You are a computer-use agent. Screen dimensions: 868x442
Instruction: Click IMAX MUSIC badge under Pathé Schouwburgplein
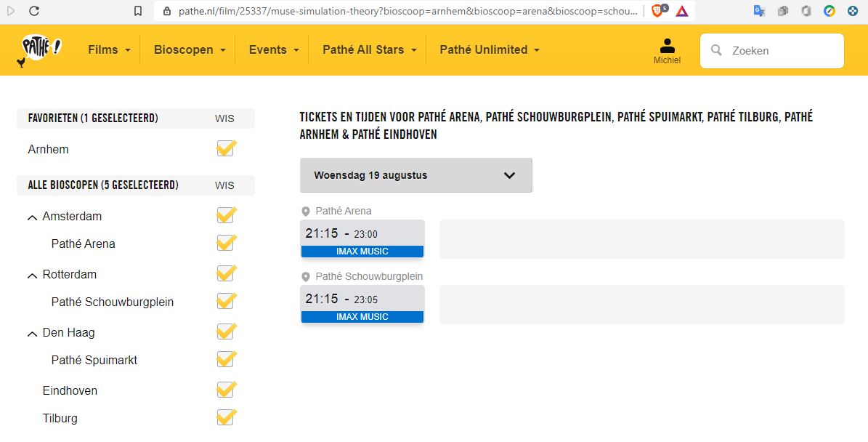coord(362,317)
